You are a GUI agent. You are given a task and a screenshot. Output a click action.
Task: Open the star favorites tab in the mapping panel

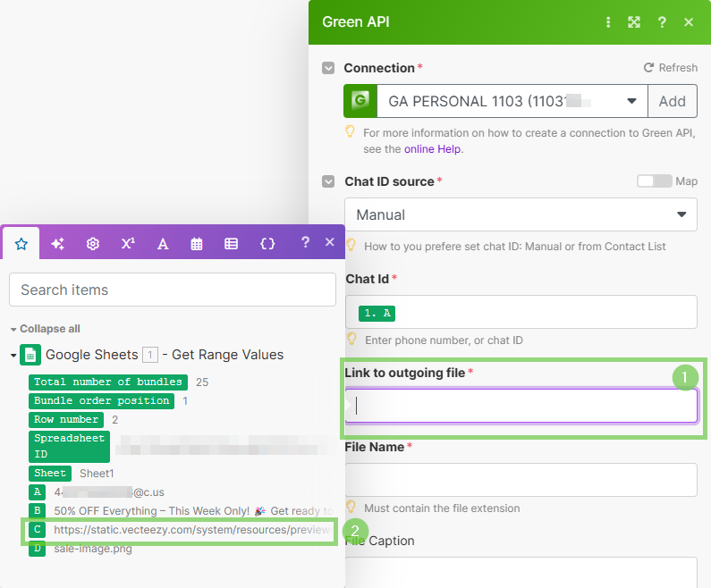(21, 243)
